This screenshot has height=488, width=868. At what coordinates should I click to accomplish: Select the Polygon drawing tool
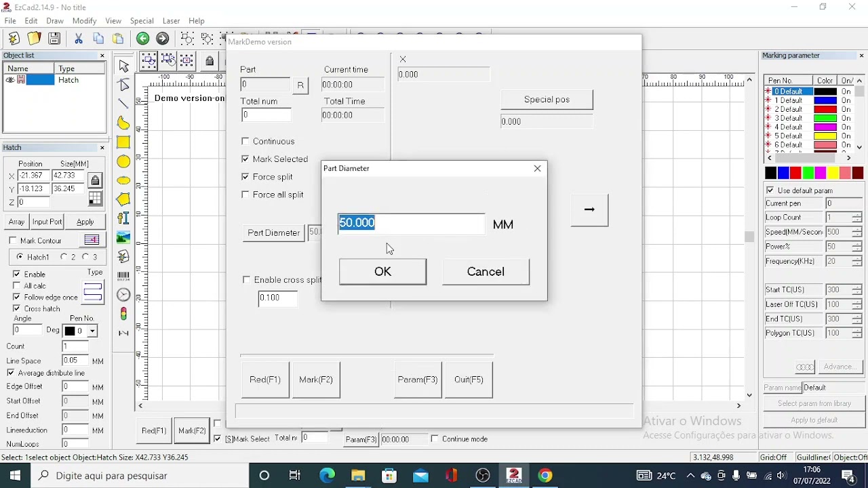click(123, 199)
